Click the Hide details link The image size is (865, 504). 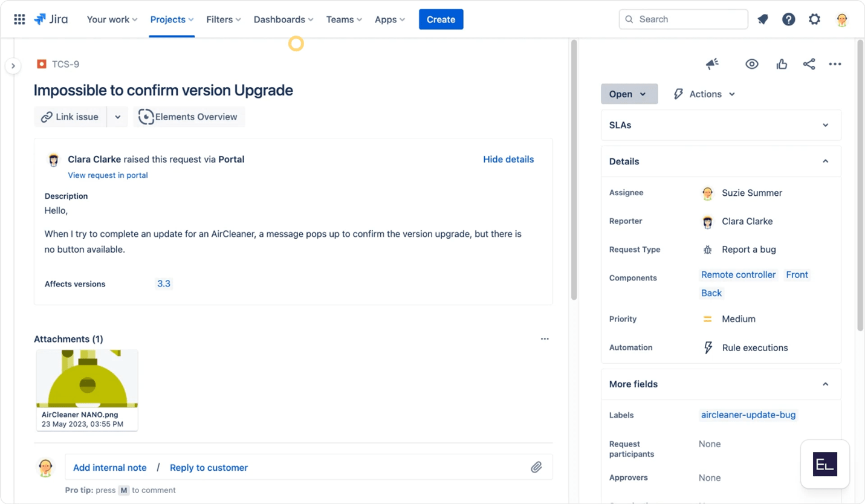pyautogui.click(x=508, y=160)
